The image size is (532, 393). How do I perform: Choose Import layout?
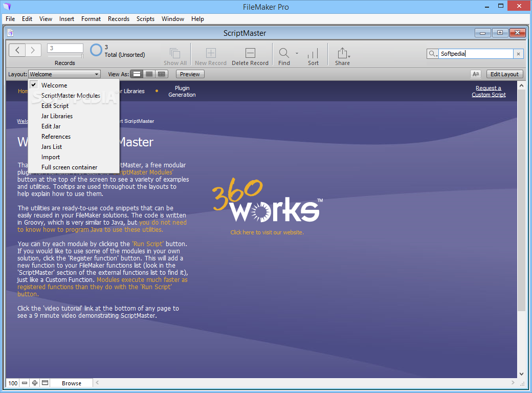[x=74, y=157]
